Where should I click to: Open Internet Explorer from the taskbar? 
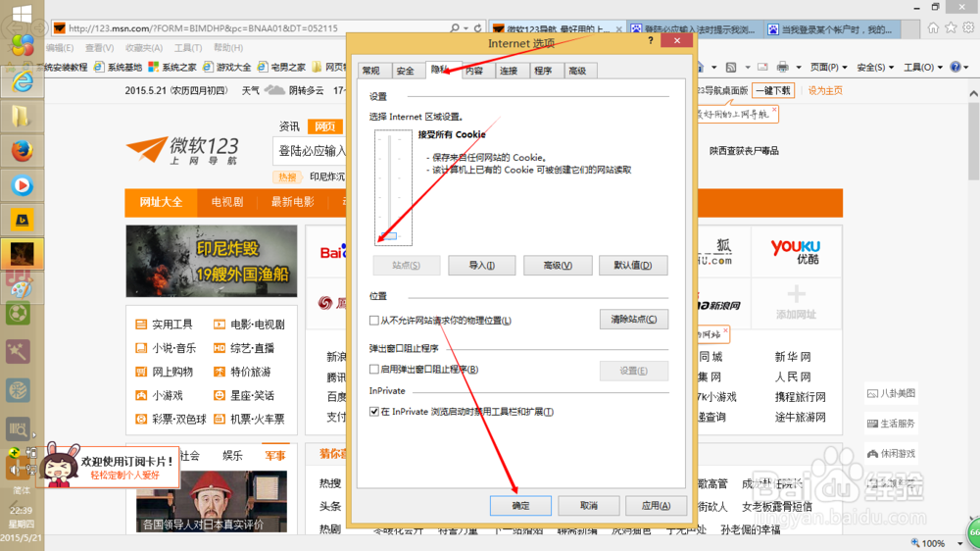(x=22, y=82)
